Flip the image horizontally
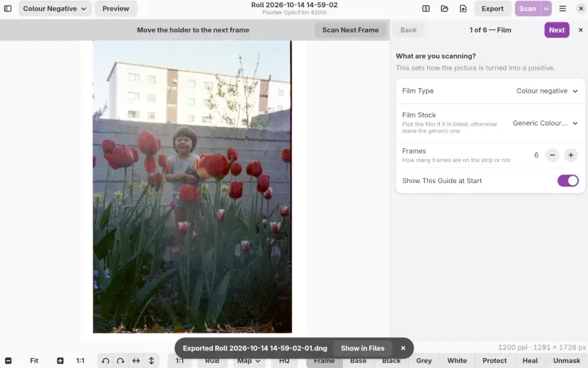This screenshot has height=368, width=588. point(136,361)
